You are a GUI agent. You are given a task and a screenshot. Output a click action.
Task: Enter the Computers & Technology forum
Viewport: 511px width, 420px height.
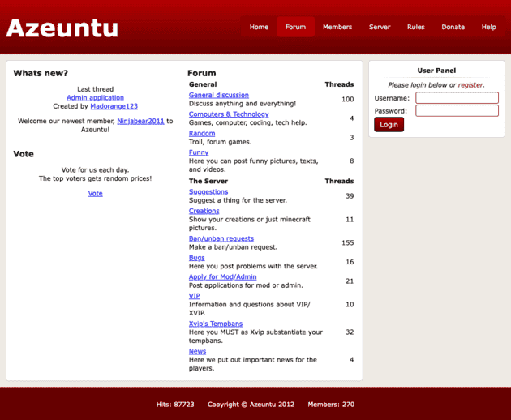[229, 114]
